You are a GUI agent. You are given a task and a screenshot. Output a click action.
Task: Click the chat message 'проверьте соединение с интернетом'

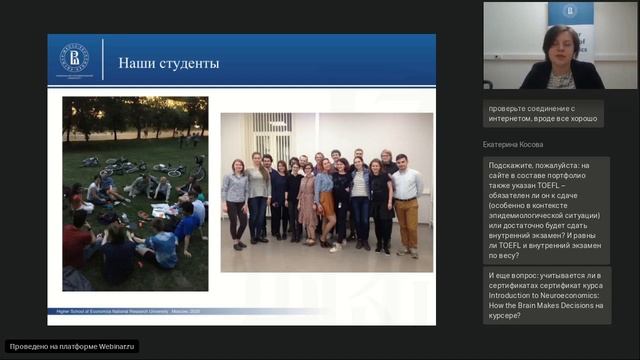[x=543, y=113]
